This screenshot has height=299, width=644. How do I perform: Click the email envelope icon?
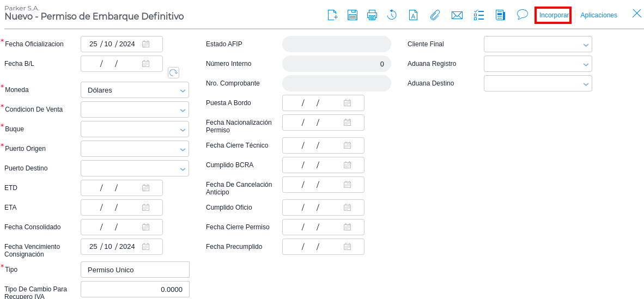point(457,15)
